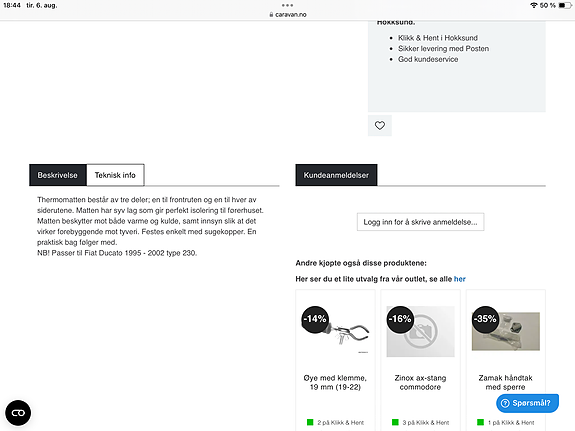Open Zinox ax-stang commodore placeholder image
575x431 pixels.
(421, 332)
